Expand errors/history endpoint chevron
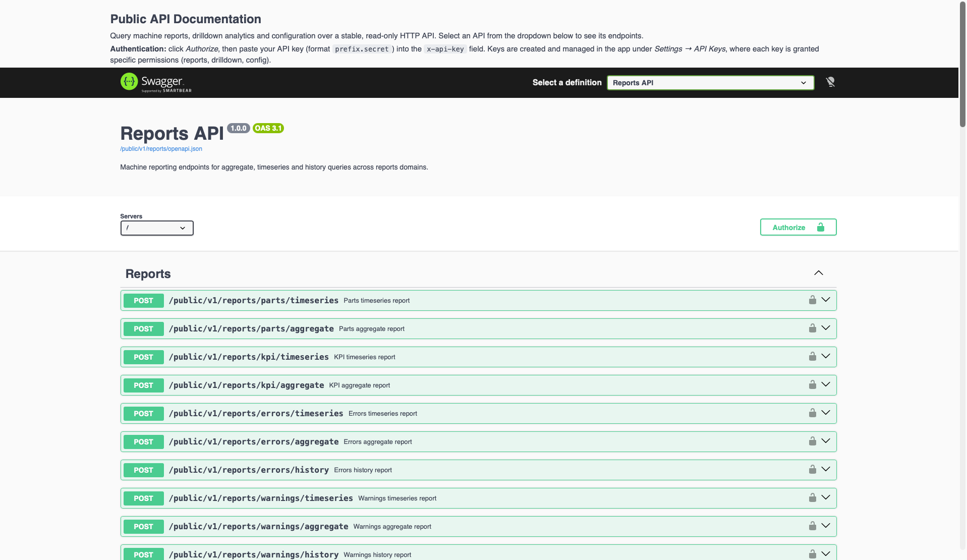The image size is (967, 560). (x=825, y=469)
